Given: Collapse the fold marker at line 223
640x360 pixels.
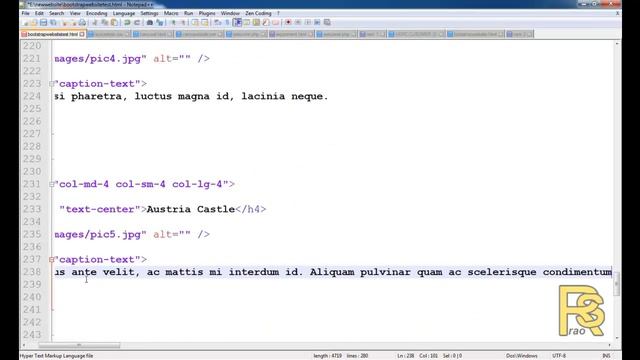Looking at the screenshot, I should (x=51, y=84).
